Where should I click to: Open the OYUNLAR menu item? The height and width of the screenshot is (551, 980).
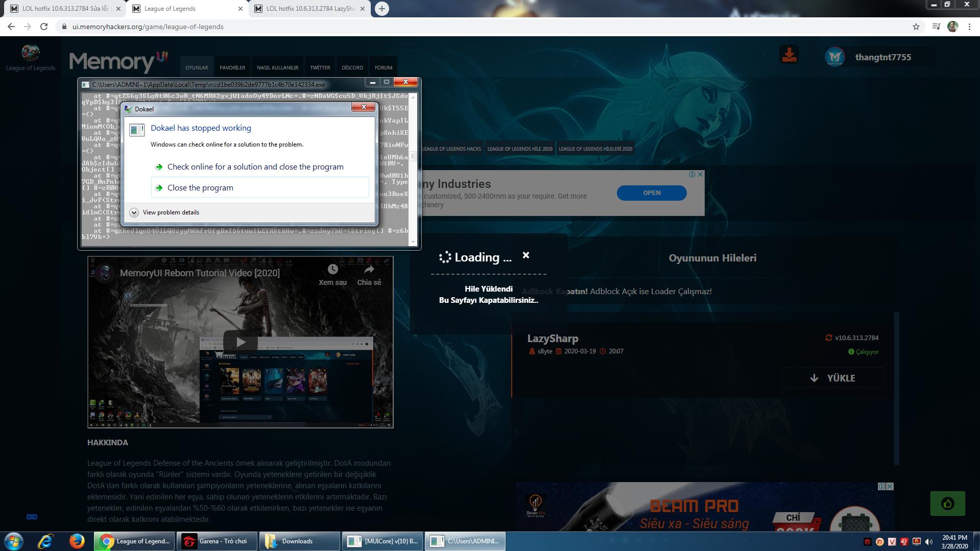197,67
